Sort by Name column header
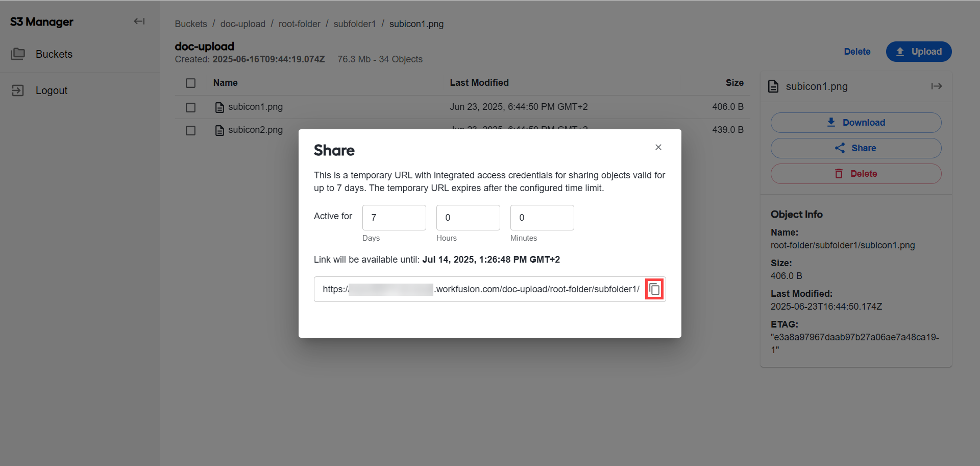This screenshot has width=980, height=466. tap(225, 83)
